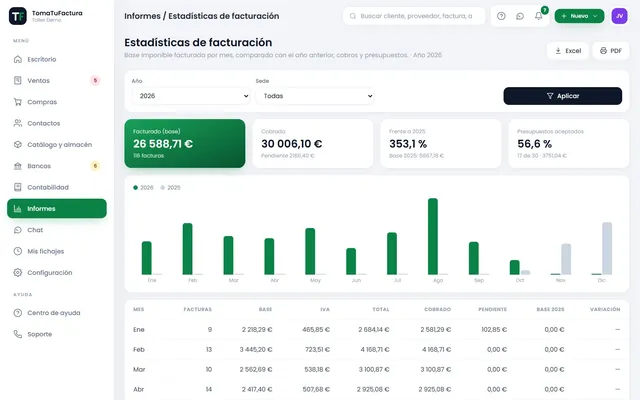The image size is (640, 400).
Task: Open the chat bubble icon in header
Action: [x=520, y=16]
